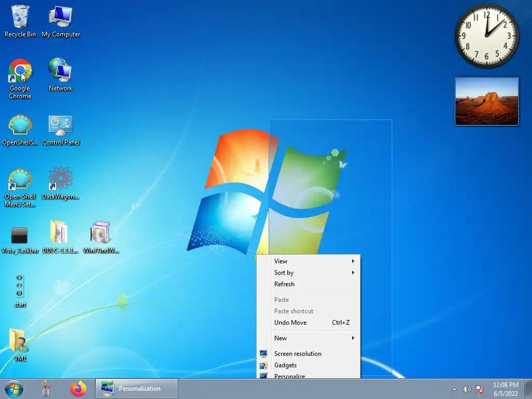The image size is (532, 399).
Task: Choose Gadgets from the context menu
Action: (309, 365)
